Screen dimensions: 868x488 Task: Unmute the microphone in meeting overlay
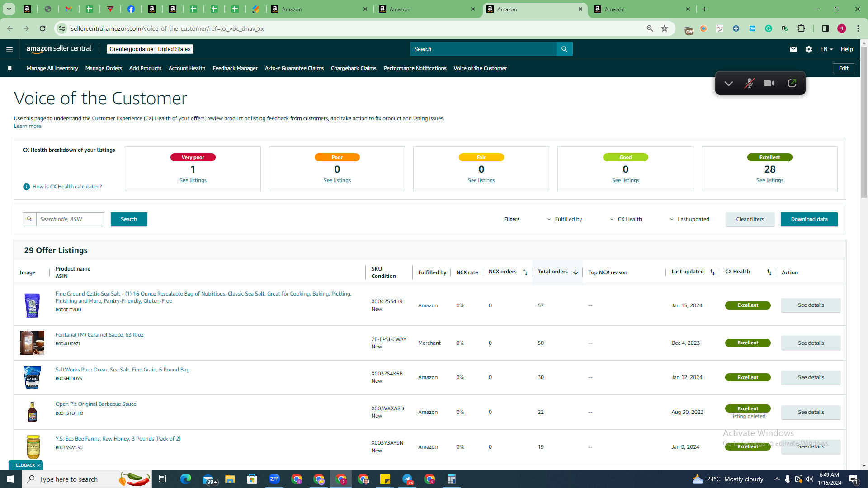pos(749,84)
